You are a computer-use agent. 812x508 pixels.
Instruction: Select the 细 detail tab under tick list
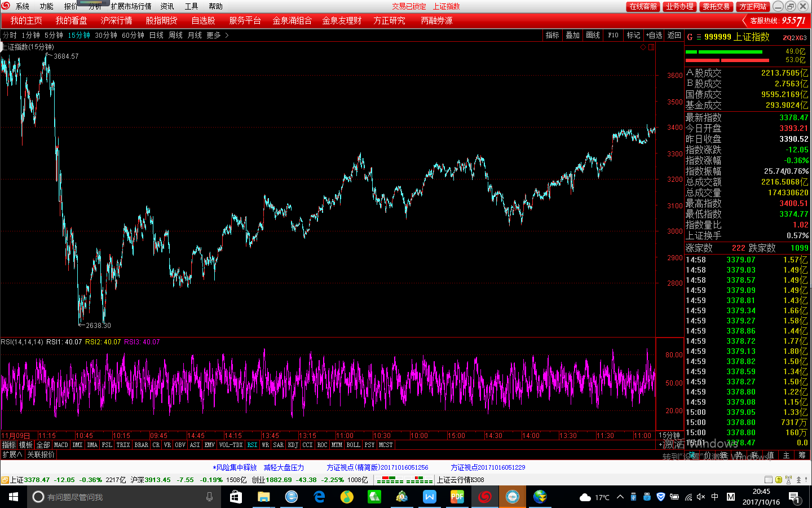tap(723, 455)
